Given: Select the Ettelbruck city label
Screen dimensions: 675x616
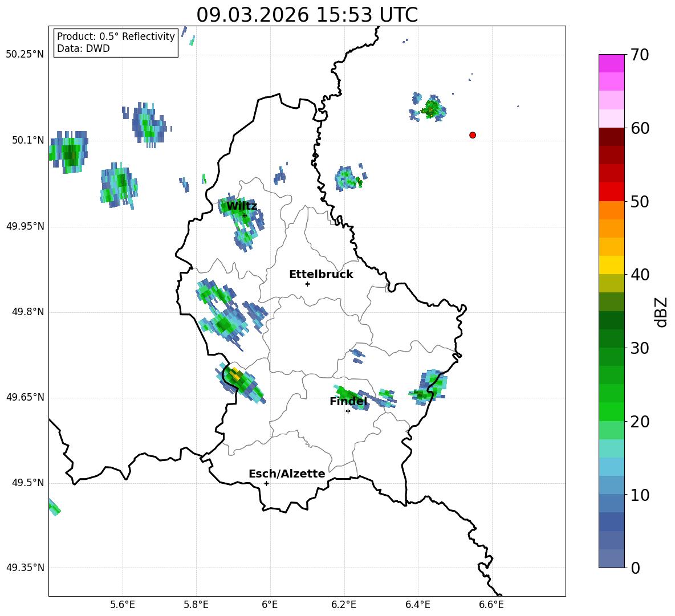Looking at the screenshot, I should point(320,275).
